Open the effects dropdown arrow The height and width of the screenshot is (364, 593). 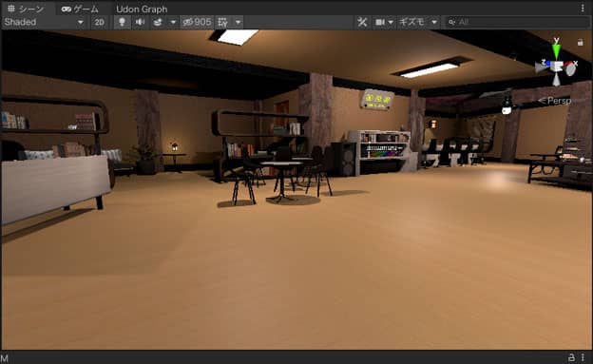point(173,22)
